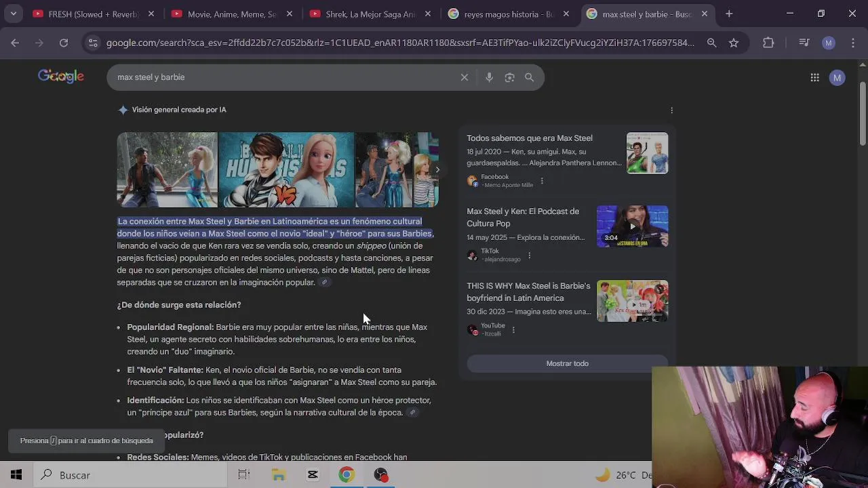Open options for TikTok result
868x488 pixels.
[530, 256]
